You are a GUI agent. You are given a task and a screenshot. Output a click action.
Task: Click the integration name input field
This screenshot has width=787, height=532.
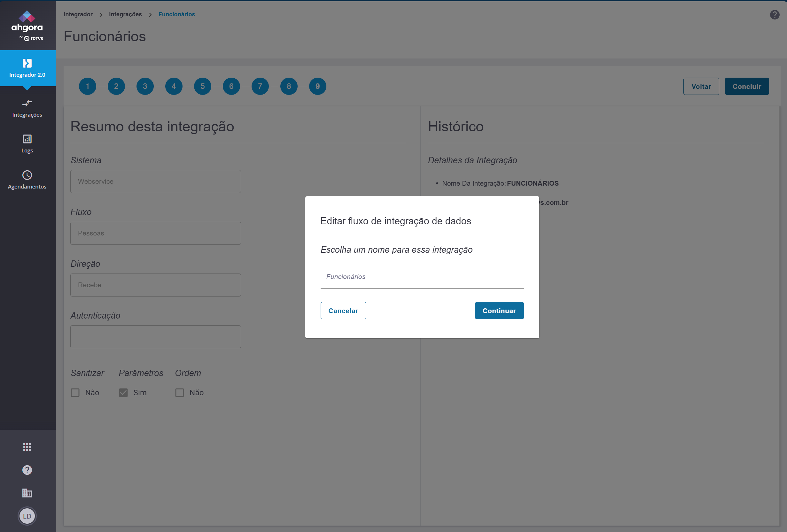[422, 277]
